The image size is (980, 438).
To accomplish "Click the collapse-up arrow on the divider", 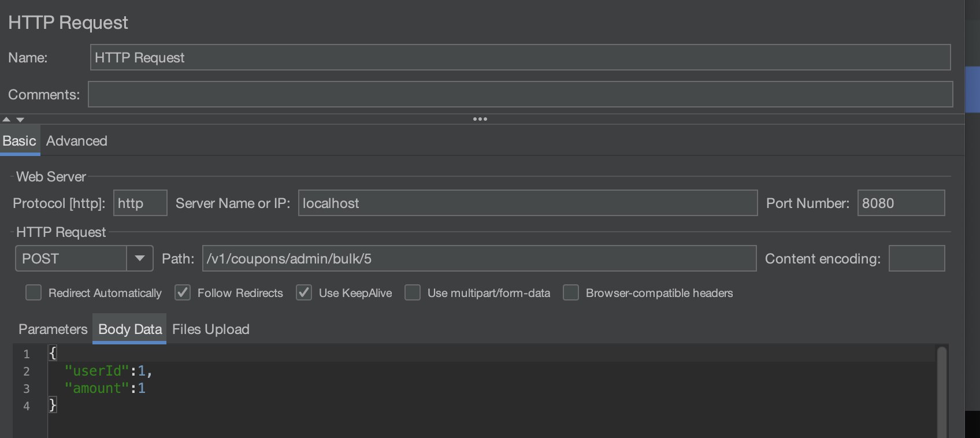I will point(6,120).
